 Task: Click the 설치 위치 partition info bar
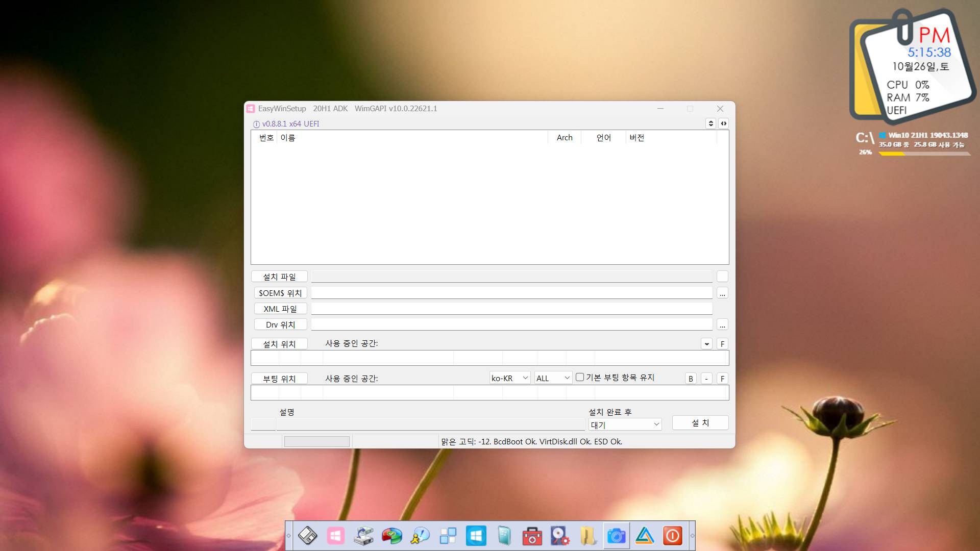pos(489,358)
